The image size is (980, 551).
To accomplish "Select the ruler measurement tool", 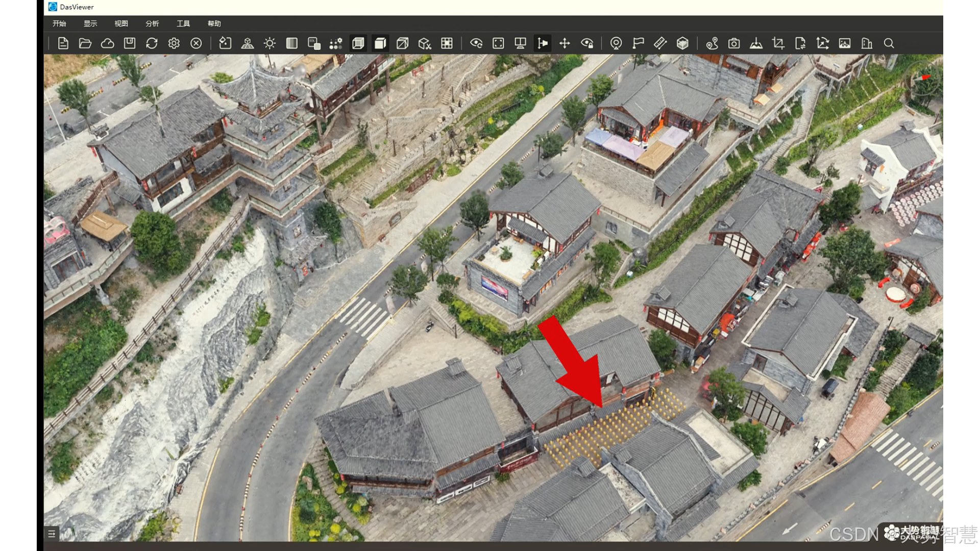I will (660, 43).
